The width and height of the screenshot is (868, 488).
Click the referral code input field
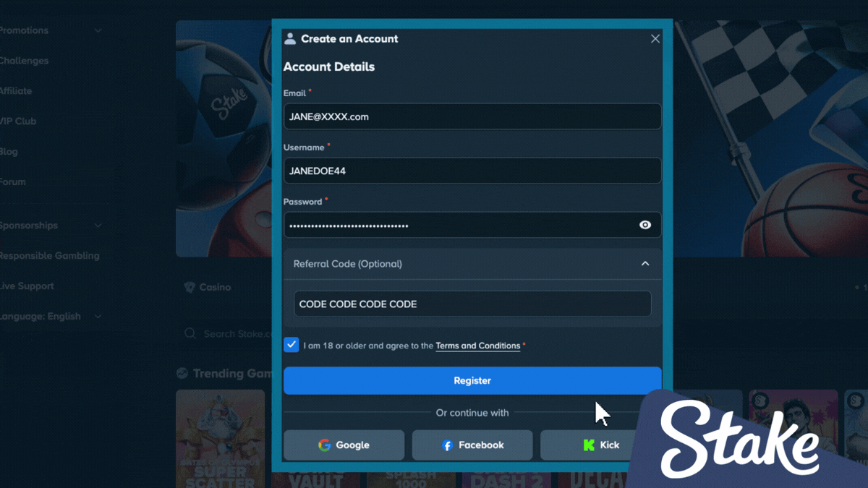click(472, 304)
